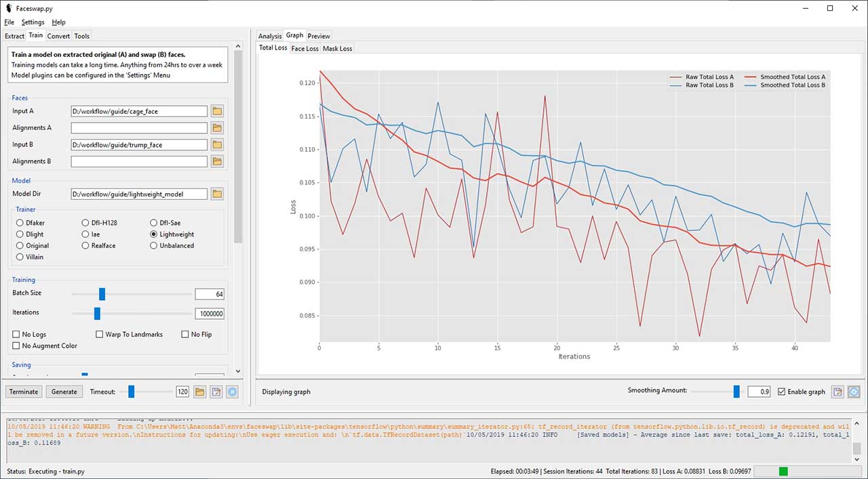The image size is (868, 479).
Task: Switch to the Face Loss tab
Action: [x=304, y=49]
